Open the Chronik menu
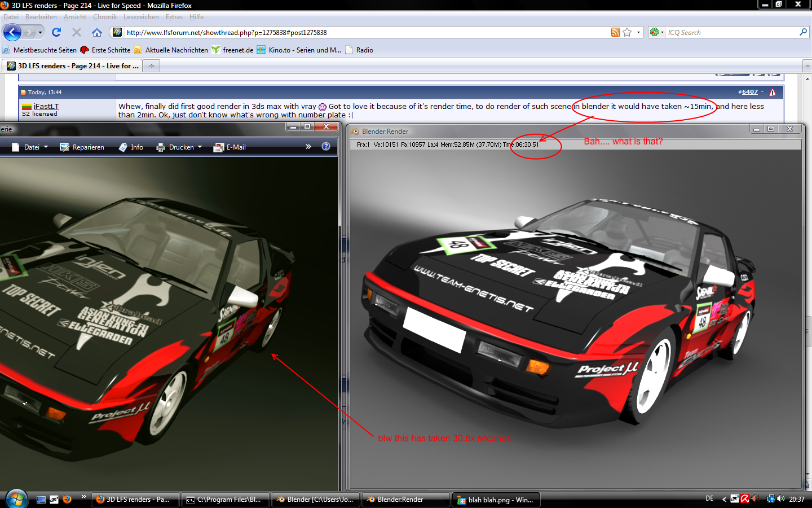 pyautogui.click(x=104, y=17)
